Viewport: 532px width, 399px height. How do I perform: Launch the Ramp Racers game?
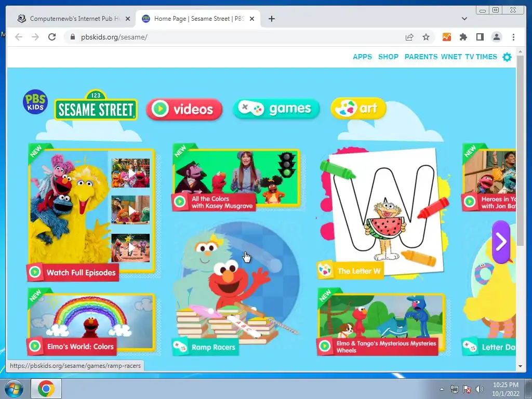pos(236,288)
